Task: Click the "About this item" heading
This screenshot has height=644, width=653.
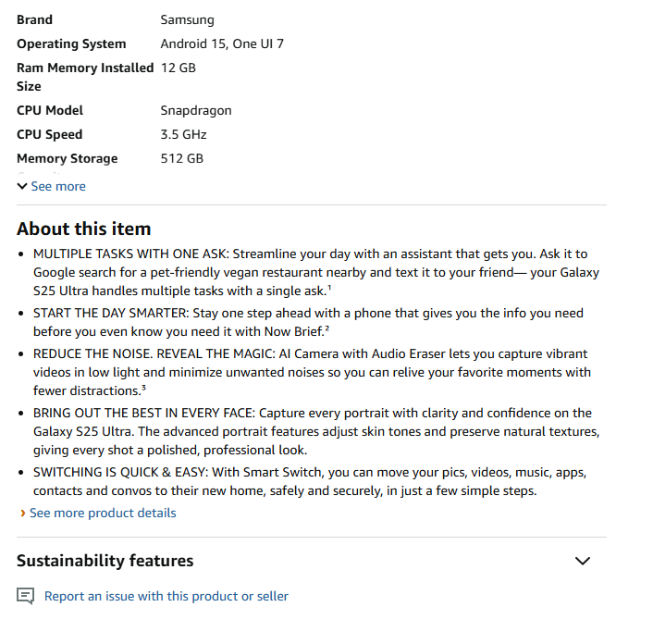Action: click(83, 229)
